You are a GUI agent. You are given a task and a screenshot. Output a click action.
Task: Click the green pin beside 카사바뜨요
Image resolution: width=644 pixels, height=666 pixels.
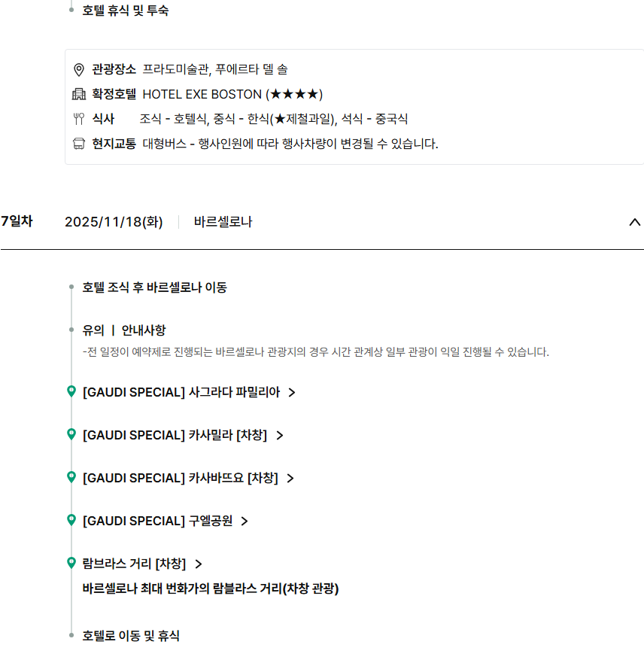pos(71,477)
